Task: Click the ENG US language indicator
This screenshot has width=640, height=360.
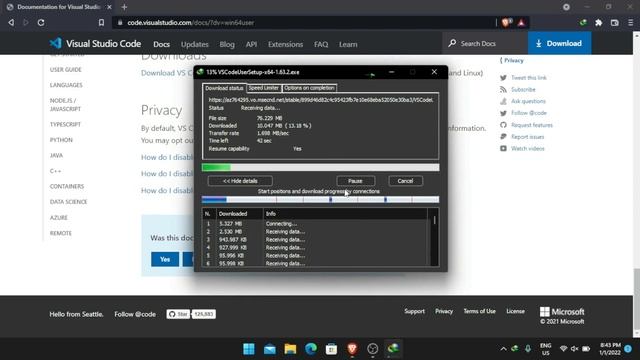Action: [546, 349]
